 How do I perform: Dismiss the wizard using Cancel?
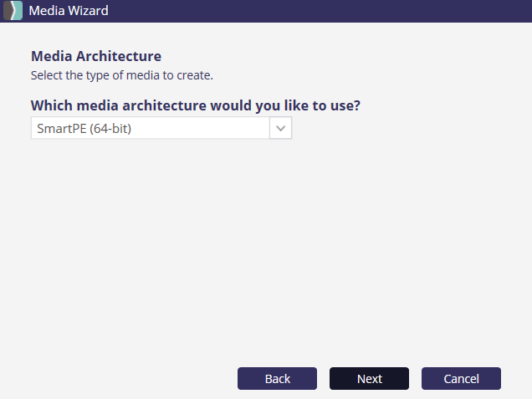tap(461, 378)
